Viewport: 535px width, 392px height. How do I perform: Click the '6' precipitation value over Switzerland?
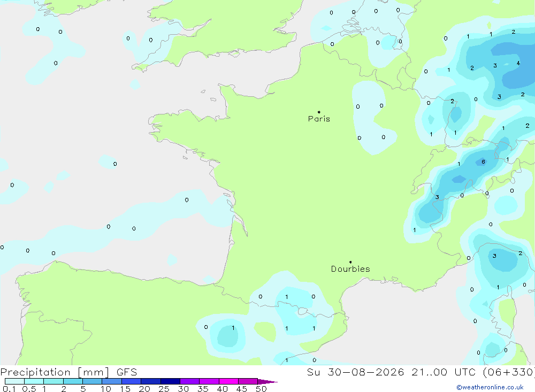point(483,162)
